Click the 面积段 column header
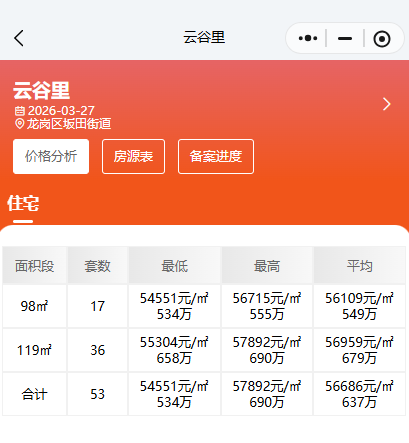Screen dimensions: 409x443 point(34,266)
